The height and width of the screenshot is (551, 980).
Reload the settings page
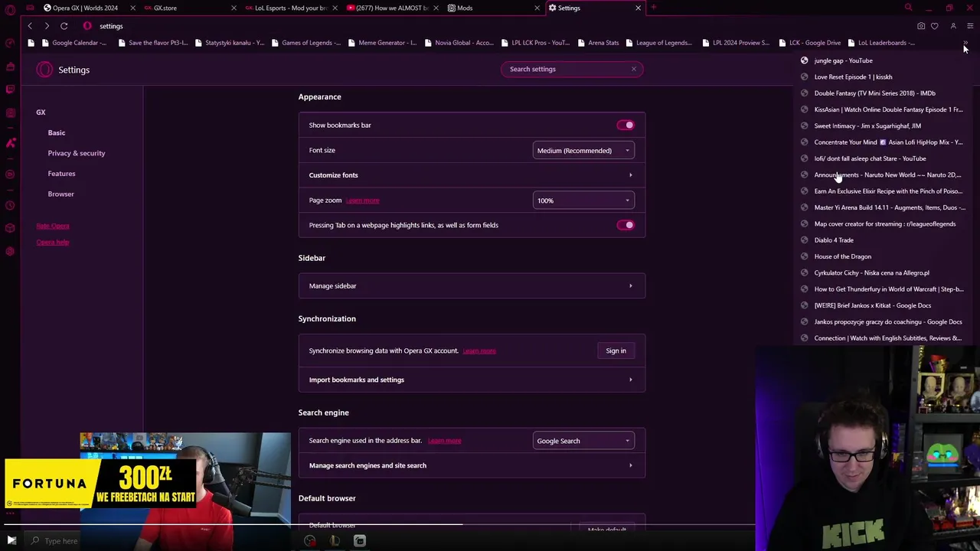coord(64,26)
